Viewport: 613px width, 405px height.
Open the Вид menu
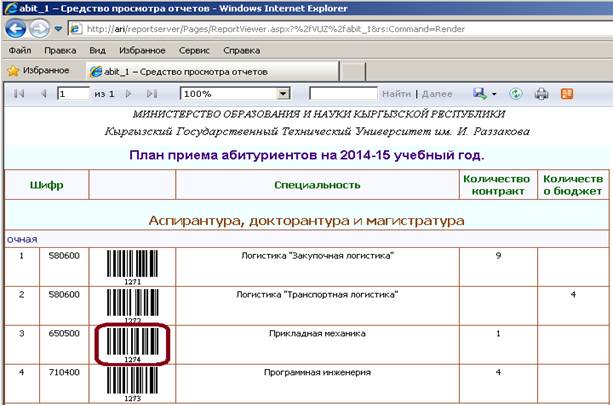pos(97,50)
